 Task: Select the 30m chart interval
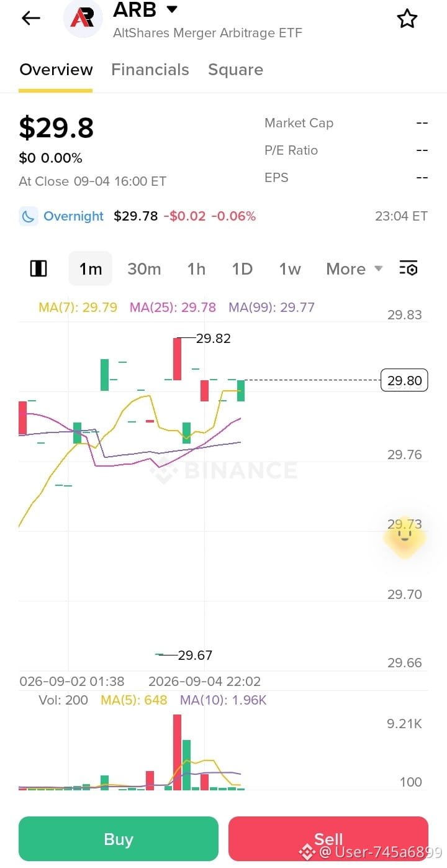pyautogui.click(x=144, y=268)
